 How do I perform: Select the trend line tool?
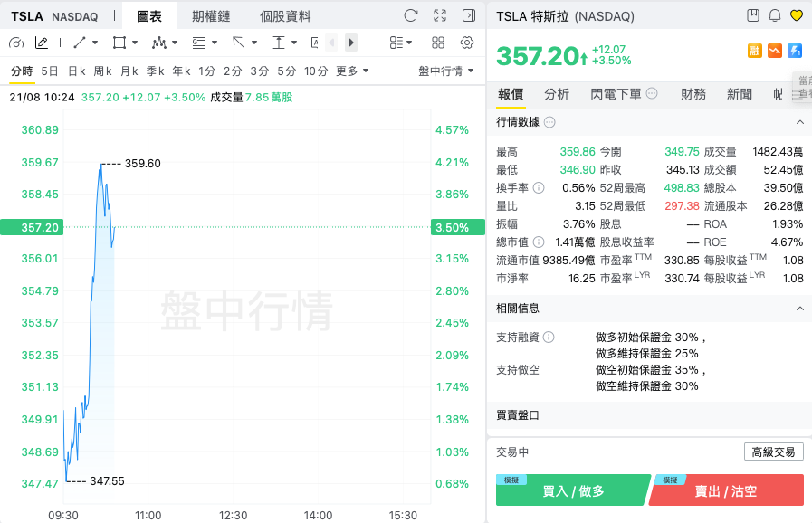(80, 43)
